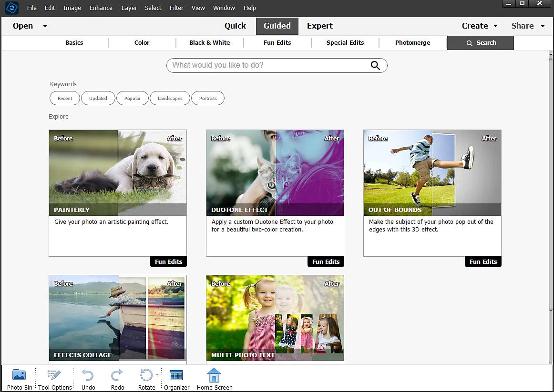Toggle the Popular keyword filter

[x=132, y=99]
